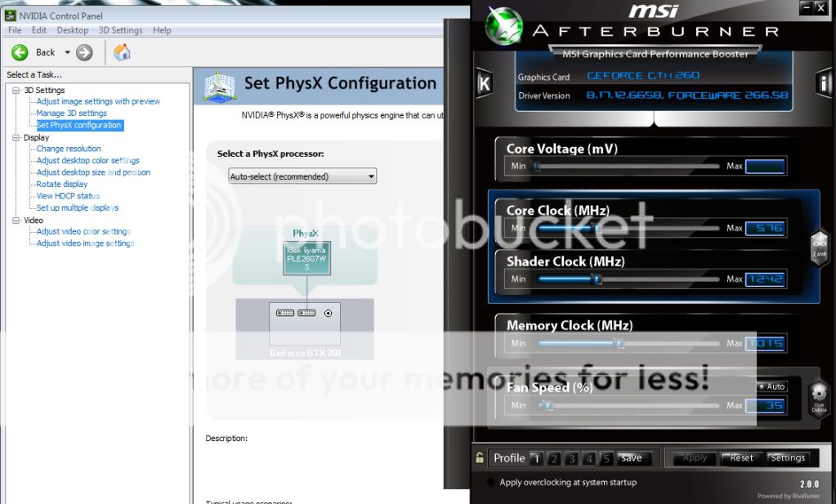
Task: Select Afterburner profile 3
Action: (x=571, y=458)
